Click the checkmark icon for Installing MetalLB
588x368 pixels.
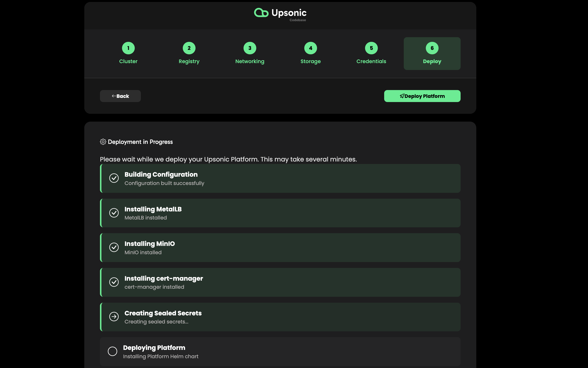tap(114, 213)
